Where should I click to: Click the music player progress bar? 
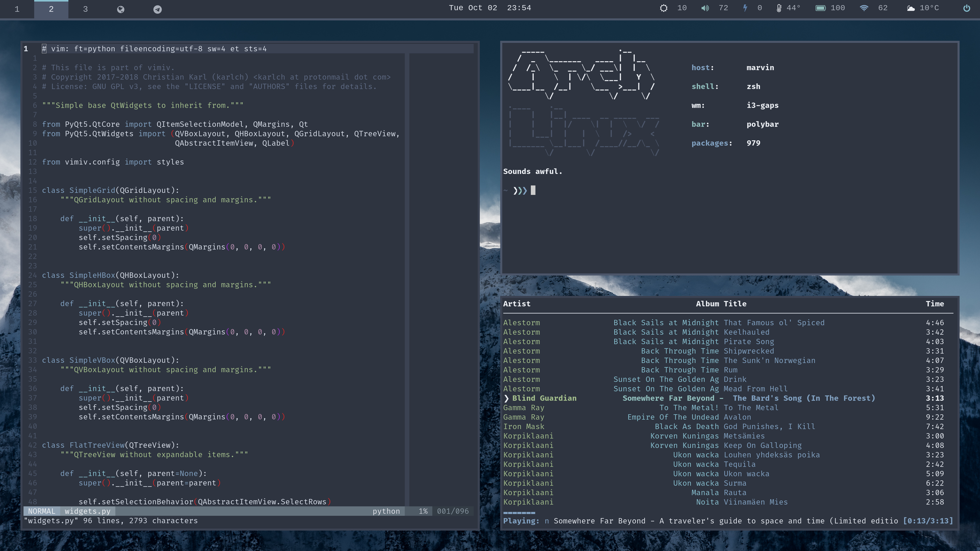[519, 512]
